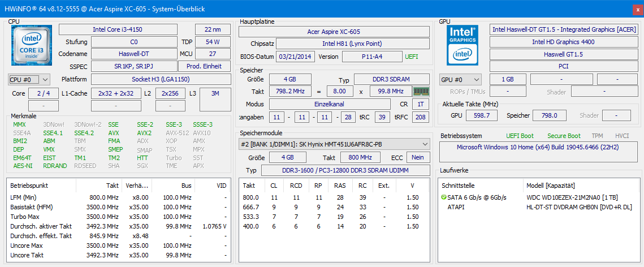This screenshot has height=267, width=644.
Task: Click the Intel Core i3 CPU logo
Action: pyautogui.click(x=32, y=46)
